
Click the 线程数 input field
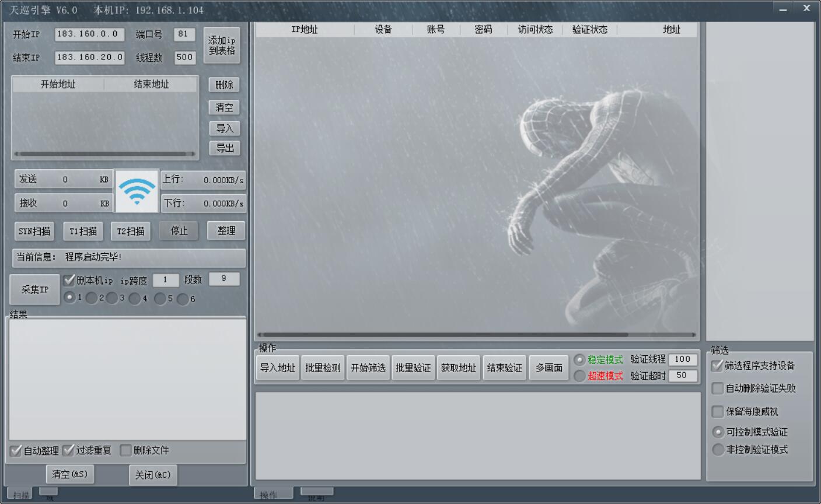click(184, 57)
